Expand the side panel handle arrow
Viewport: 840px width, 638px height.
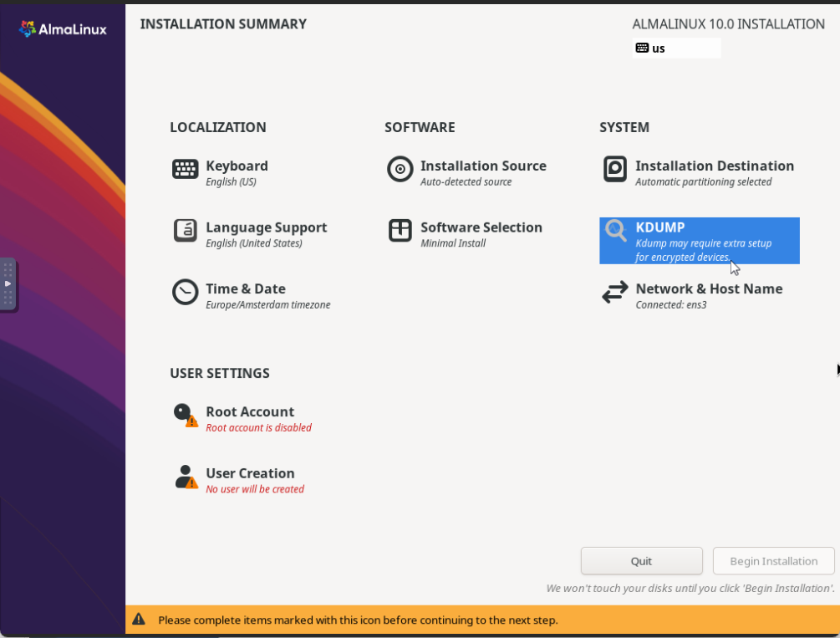8,283
